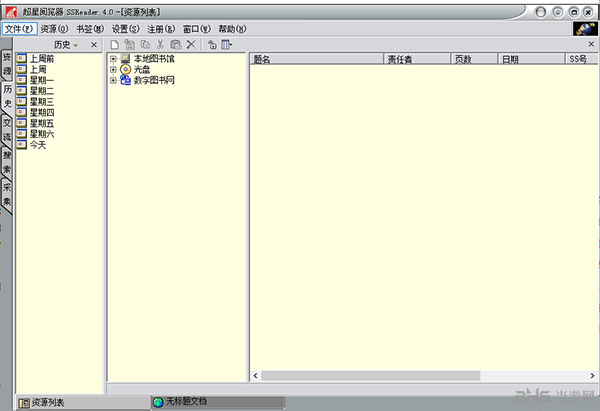600x411 pixels.
Task: Open the 文件 menu
Action: 19,29
